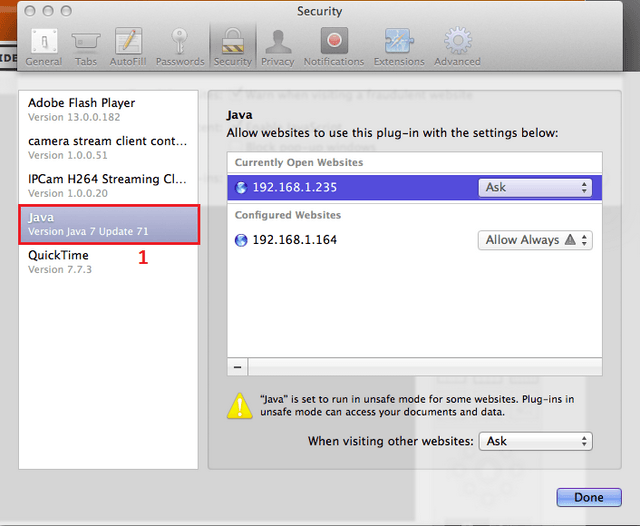Viewport: 640px width, 526px height.
Task: Click the Done button
Action: 589,497
